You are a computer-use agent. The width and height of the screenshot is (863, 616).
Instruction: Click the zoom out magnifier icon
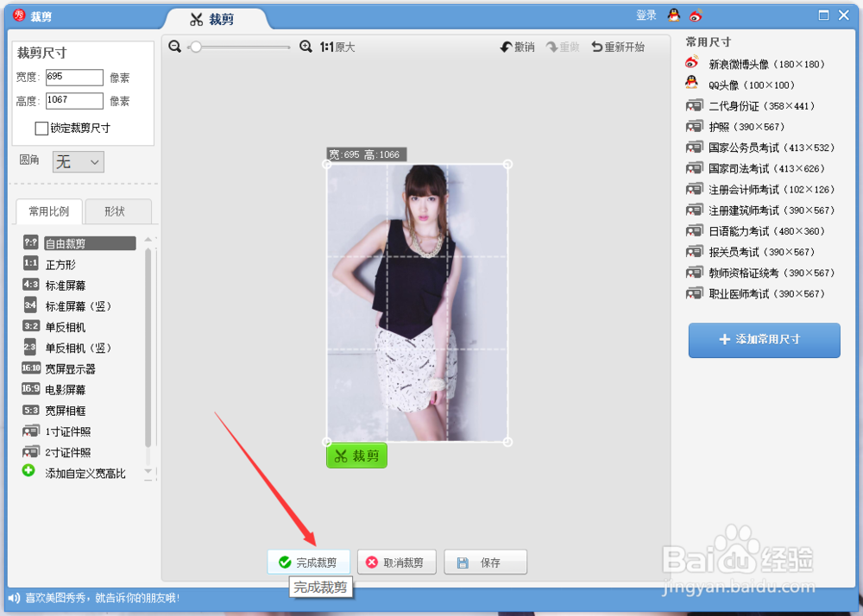pyautogui.click(x=174, y=47)
